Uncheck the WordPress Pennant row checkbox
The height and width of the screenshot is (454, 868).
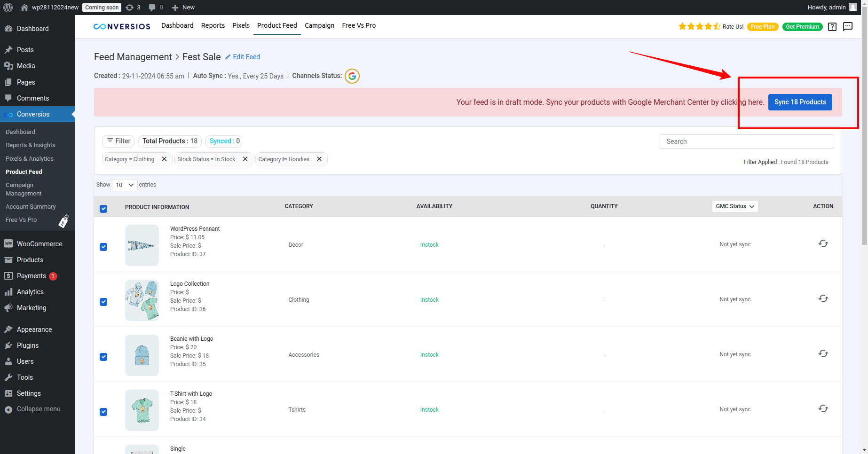tap(103, 247)
